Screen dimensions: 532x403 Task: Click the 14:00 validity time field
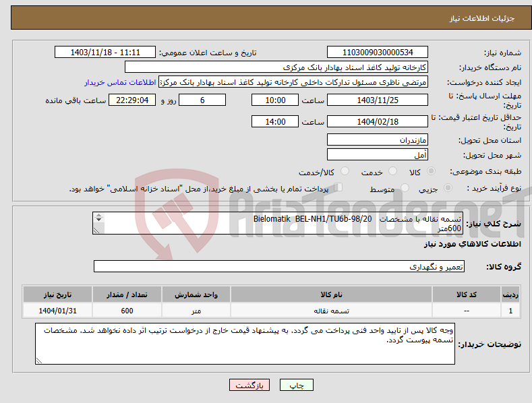(x=275, y=121)
